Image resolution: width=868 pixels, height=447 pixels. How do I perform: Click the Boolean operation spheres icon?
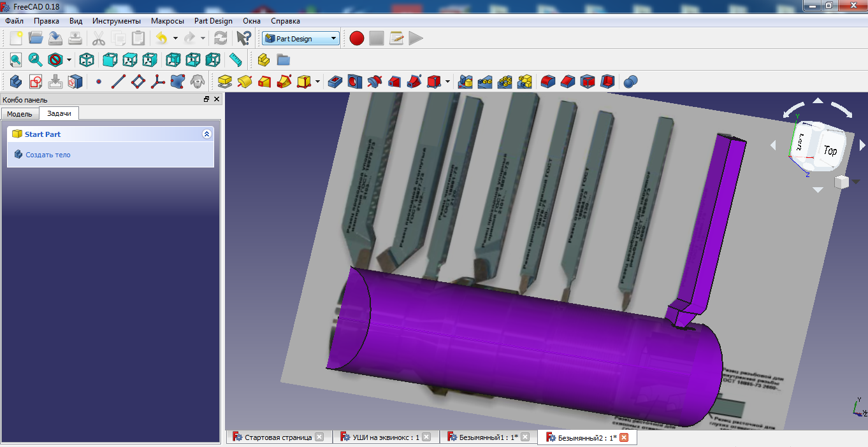pyautogui.click(x=630, y=82)
